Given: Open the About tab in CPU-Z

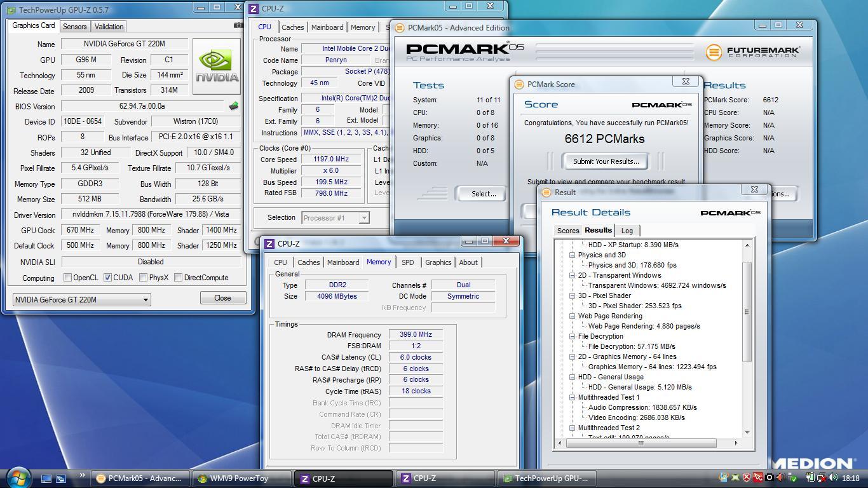Looking at the screenshot, I should [x=468, y=262].
